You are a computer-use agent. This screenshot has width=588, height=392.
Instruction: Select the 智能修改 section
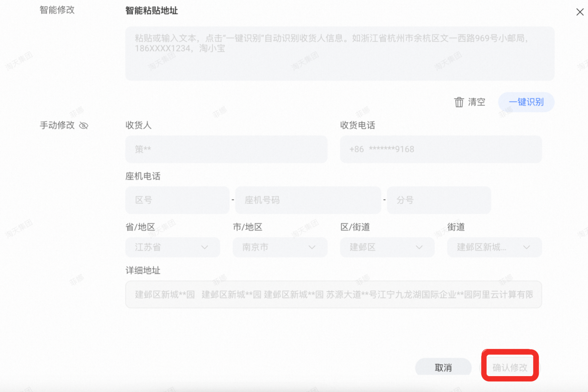57,10
